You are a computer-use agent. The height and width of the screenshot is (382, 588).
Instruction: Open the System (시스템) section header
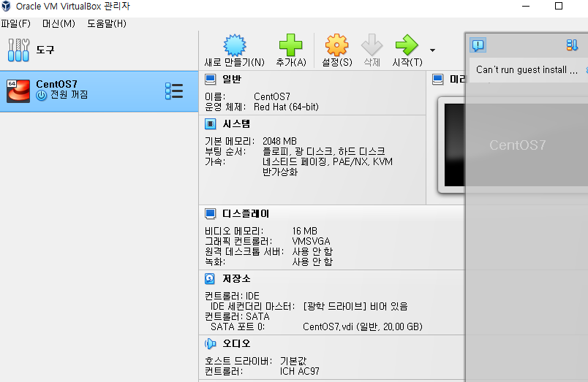coord(236,124)
